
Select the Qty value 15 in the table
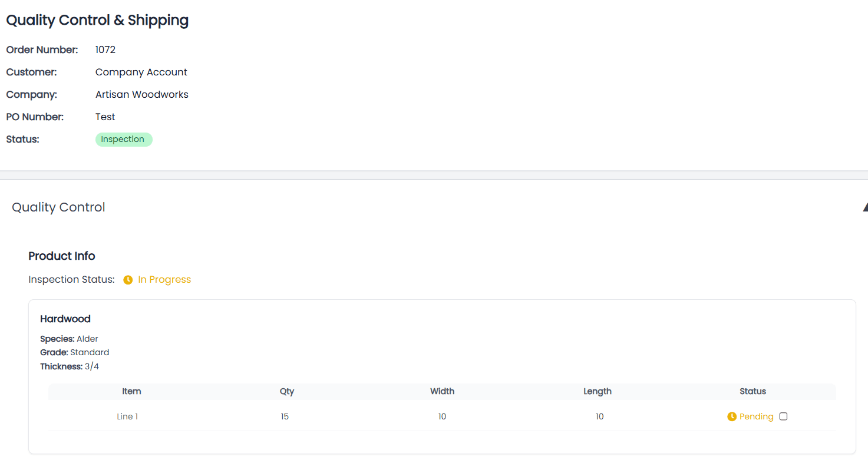click(x=285, y=416)
